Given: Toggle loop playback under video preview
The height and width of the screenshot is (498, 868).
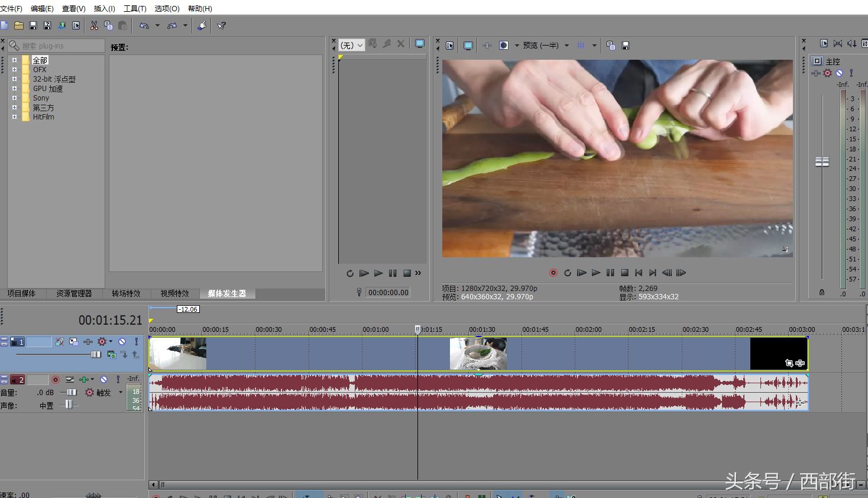Looking at the screenshot, I should pos(568,273).
